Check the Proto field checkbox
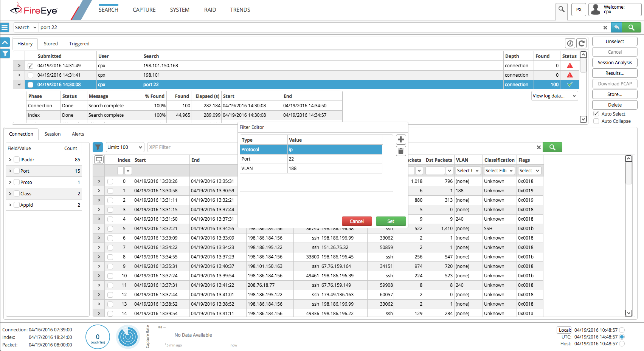 pos(17,182)
